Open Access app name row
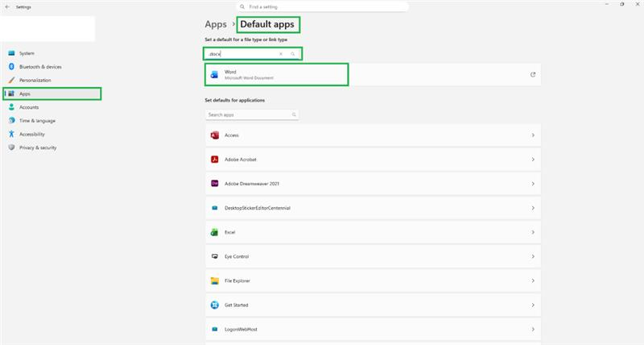This screenshot has height=345, width=644. [373, 135]
